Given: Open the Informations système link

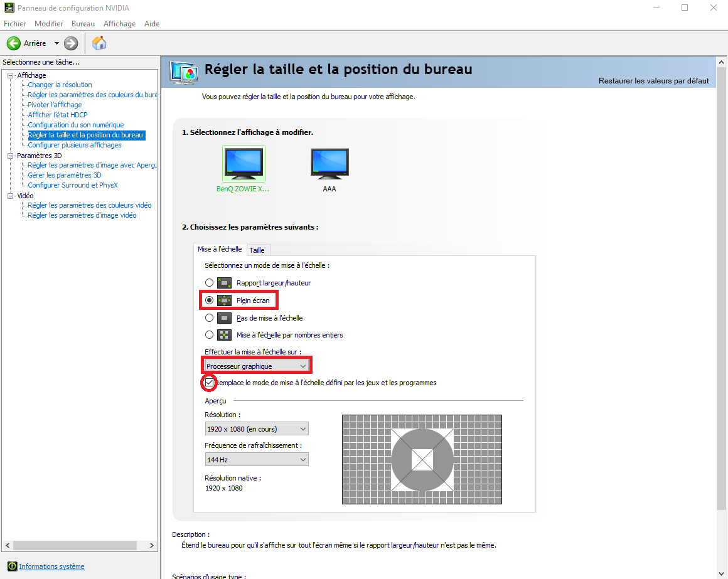Looking at the screenshot, I should pos(51,566).
